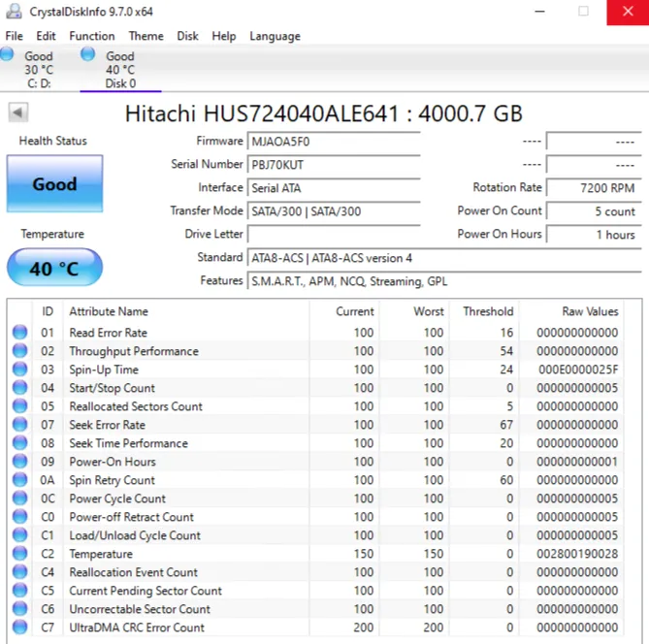649x644 pixels.
Task: Click the 40 °C temperature button
Action: (x=54, y=268)
